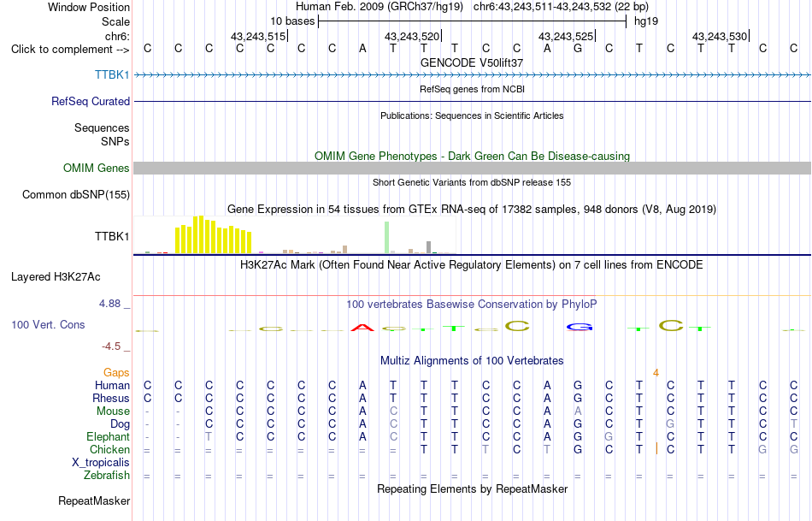
Task: Click the 100 Vert. Cons track label
Action: (x=48, y=324)
